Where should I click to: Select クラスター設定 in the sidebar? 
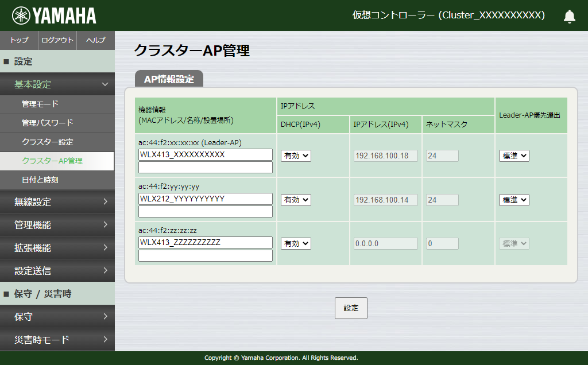coord(57,141)
